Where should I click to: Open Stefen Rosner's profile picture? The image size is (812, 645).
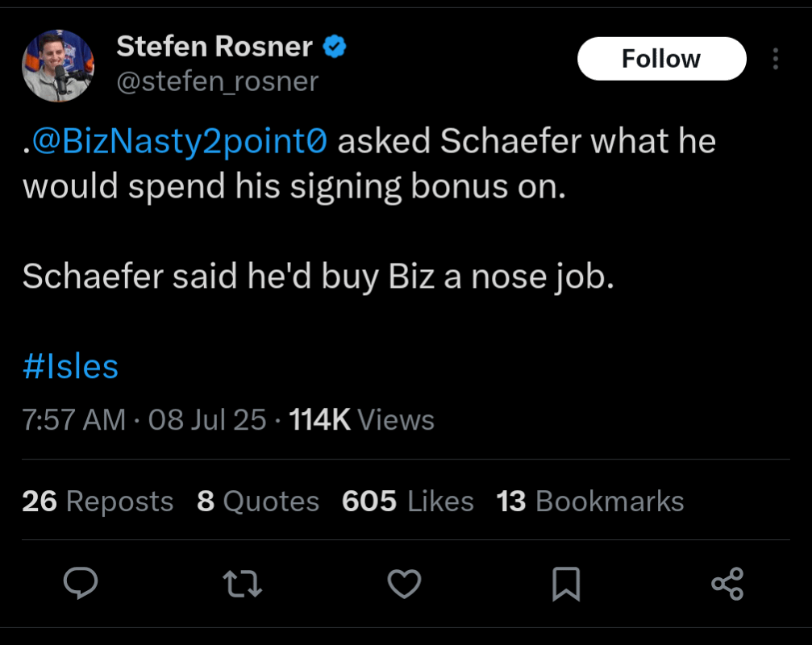[x=58, y=64]
